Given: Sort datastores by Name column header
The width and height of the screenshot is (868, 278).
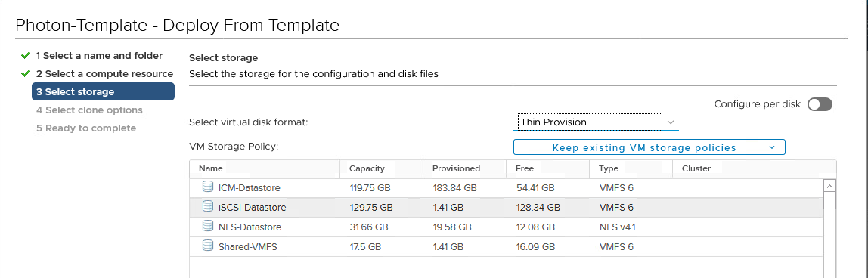Looking at the screenshot, I should tap(211, 168).
